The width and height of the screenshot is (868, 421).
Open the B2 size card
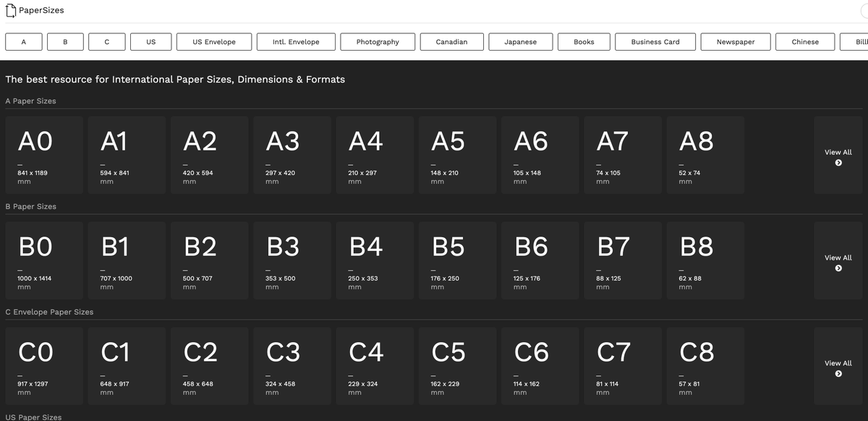tap(209, 261)
